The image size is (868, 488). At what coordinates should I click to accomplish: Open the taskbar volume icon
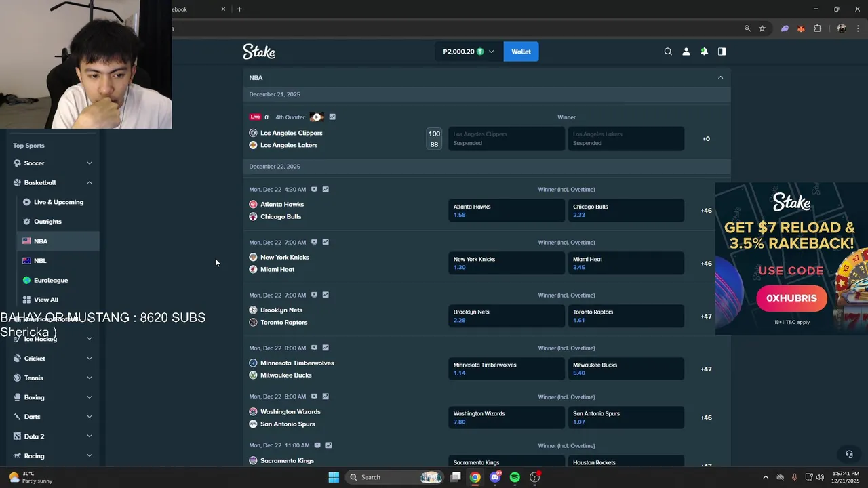point(821,477)
